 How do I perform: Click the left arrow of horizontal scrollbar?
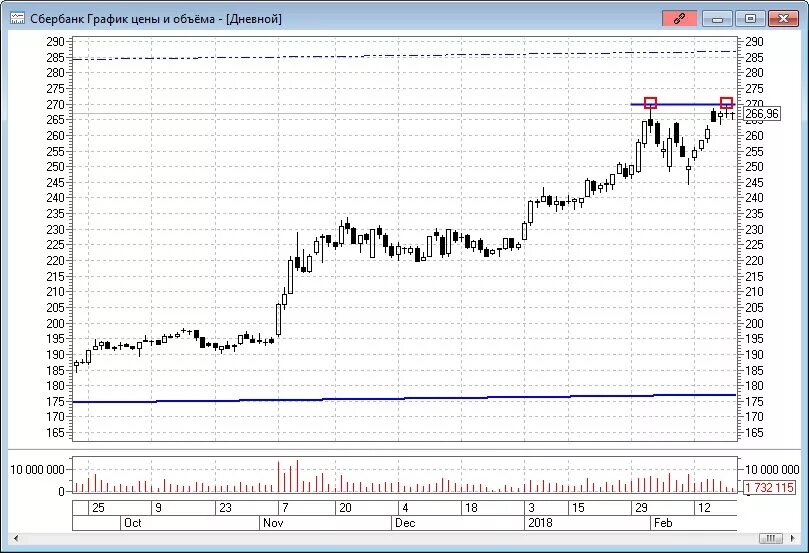click(16, 538)
